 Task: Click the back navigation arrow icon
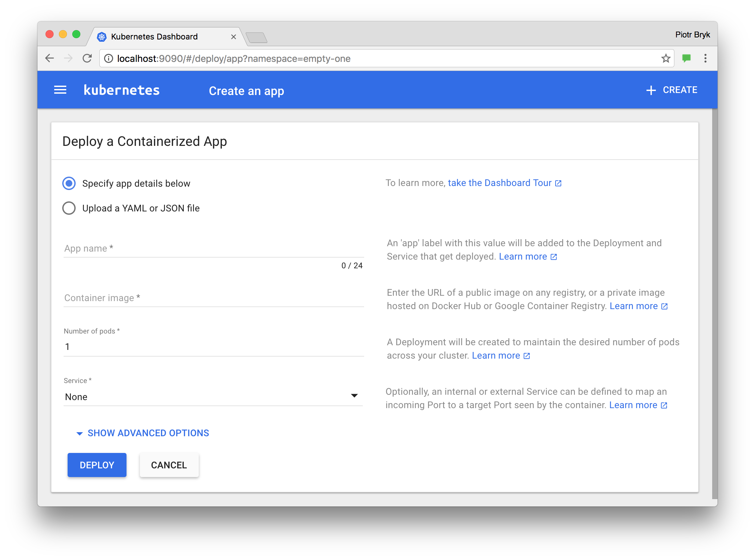click(50, 58)
